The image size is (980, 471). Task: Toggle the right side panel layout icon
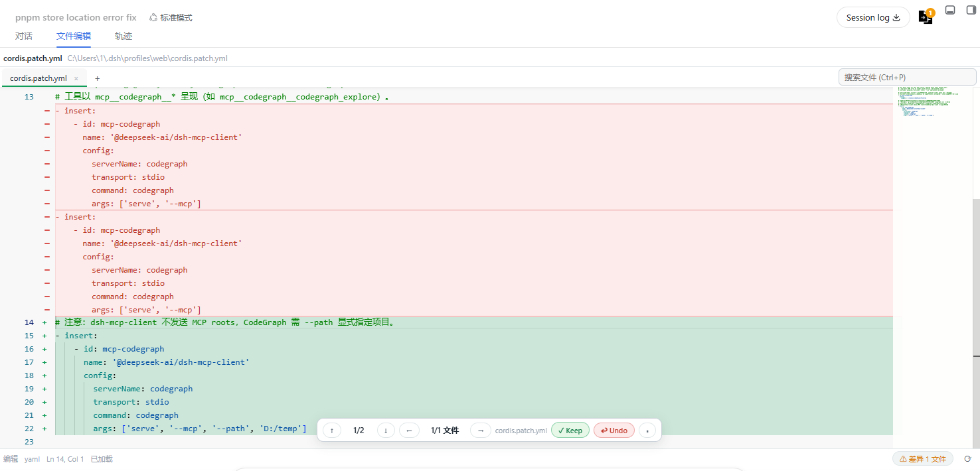tap(971, 10)
